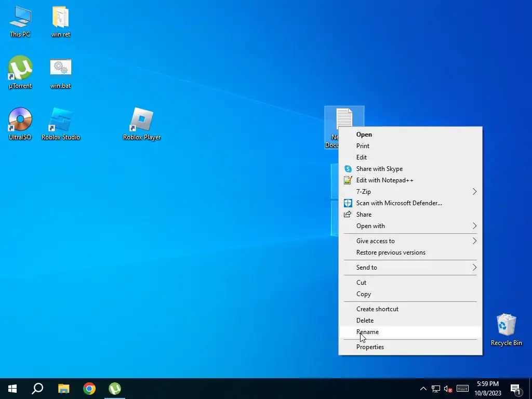
Task: Choose Edit in the context menu
Action: pos(410,157)
